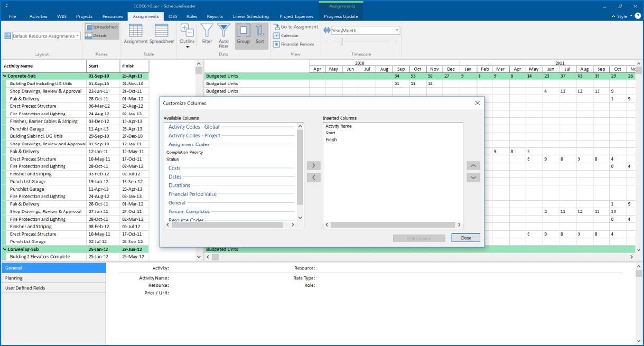Expand the Costs column category
The width and height of the screenshot is (644, 346).
[174, 168]
